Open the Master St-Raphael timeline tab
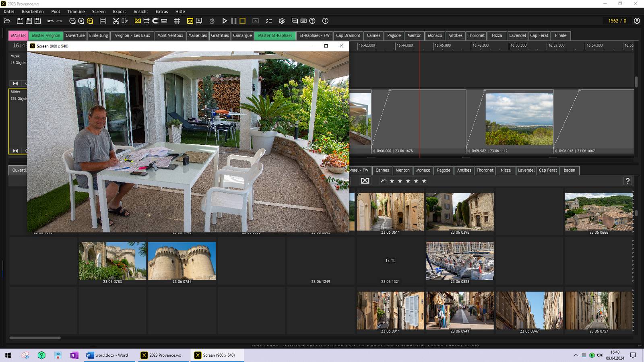Viewport: 644px width, 362px height. coord(275,35)
